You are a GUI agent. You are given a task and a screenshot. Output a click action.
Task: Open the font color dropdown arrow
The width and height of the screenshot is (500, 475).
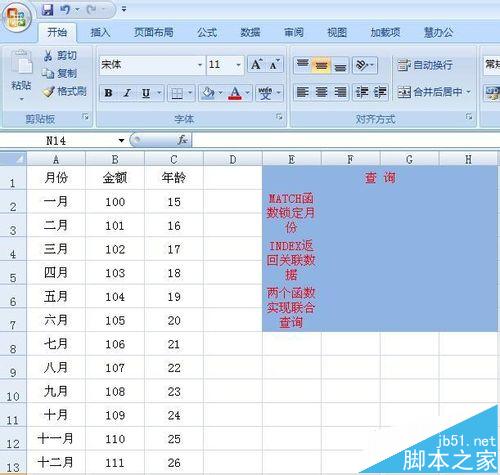click(x=247, y=93)
